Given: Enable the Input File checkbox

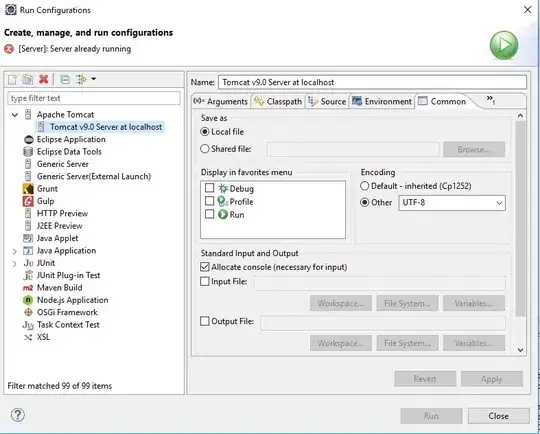Looking at the screenshot, I should tap(205, 281).
